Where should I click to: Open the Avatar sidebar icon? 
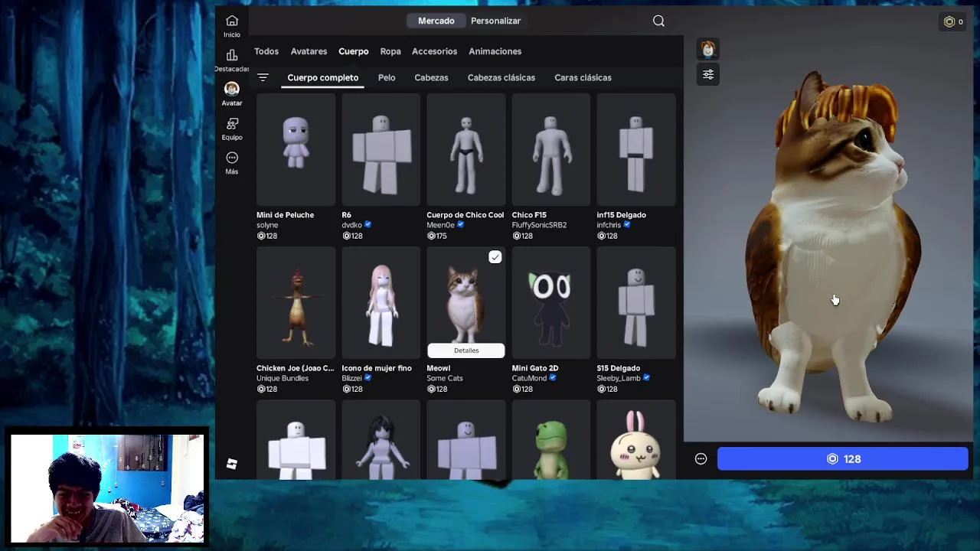[232, 89]
